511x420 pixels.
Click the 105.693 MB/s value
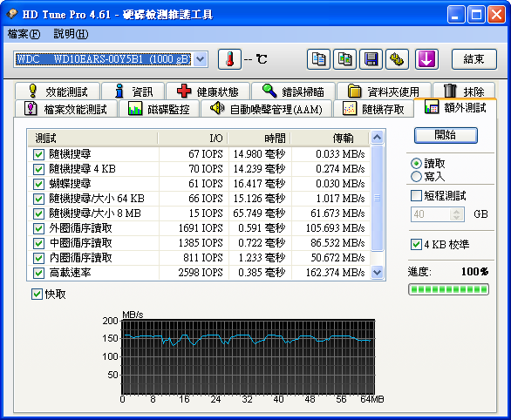[x=336, y=228]
